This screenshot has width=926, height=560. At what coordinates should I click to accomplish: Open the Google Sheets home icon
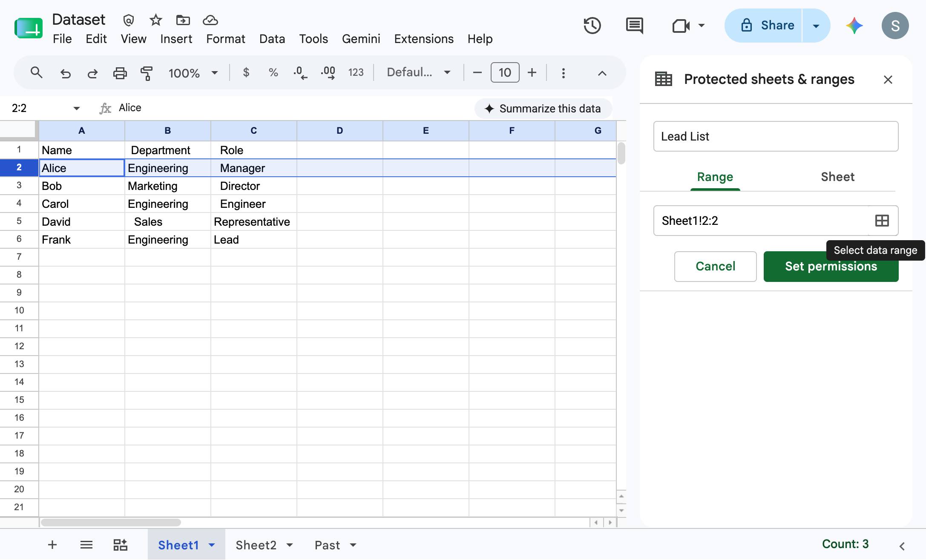click(x=29, y=28)
